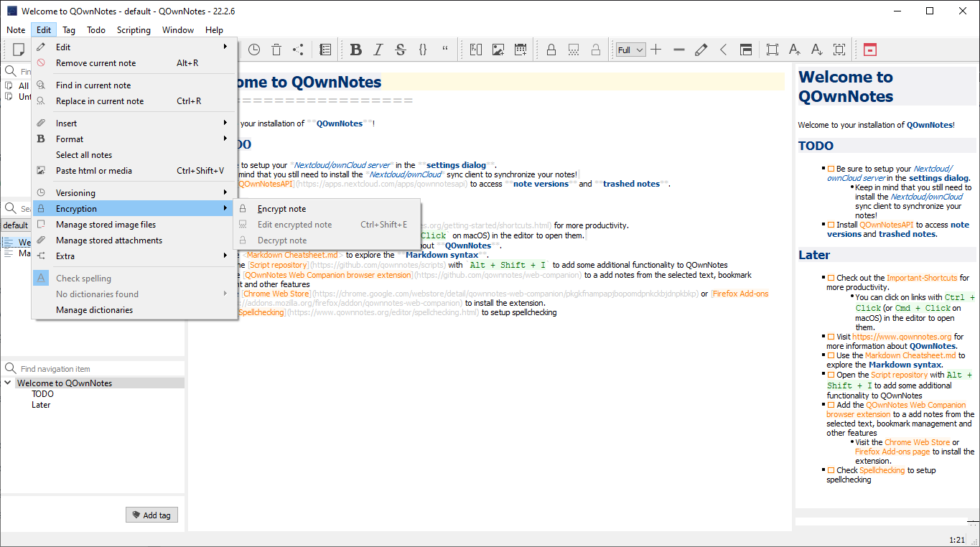Expand the Edit submenu entry
980x547 pixels.
pyautogui.click(x=134, y=47)
